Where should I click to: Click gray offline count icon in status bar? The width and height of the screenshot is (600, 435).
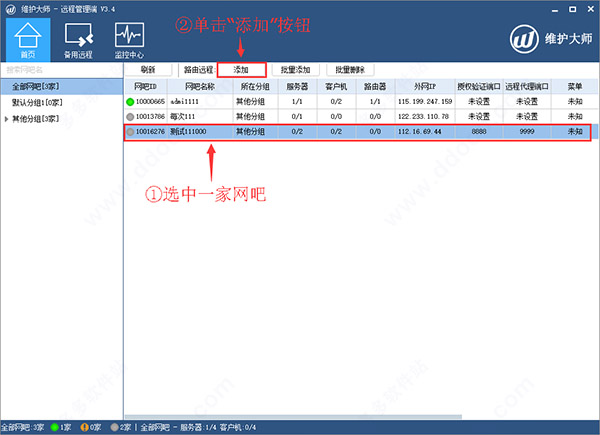(114, 427)
